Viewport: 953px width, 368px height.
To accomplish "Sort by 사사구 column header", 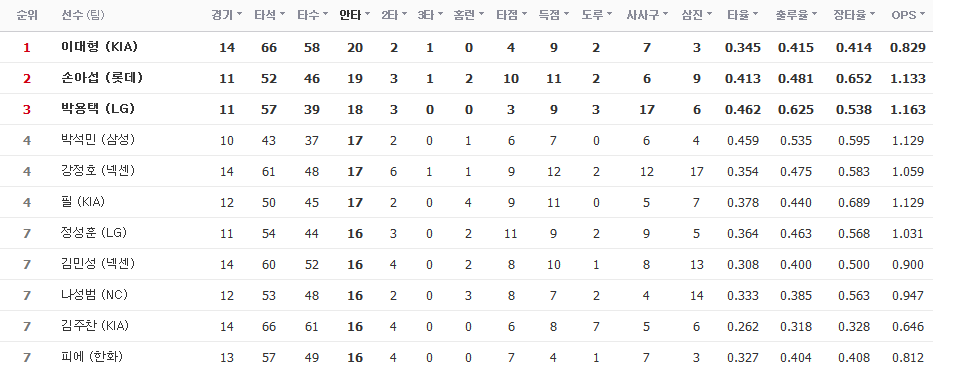I will click(647, 15).
